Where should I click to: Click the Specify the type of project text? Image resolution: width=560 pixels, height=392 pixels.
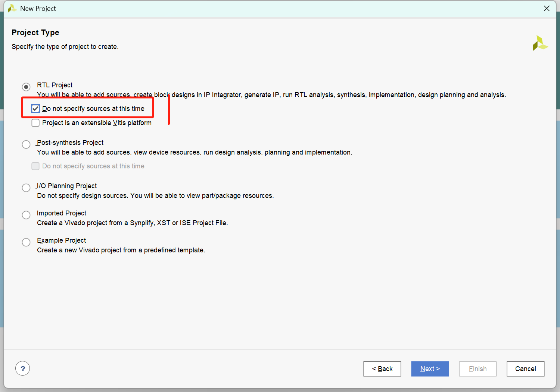(65, 47)
